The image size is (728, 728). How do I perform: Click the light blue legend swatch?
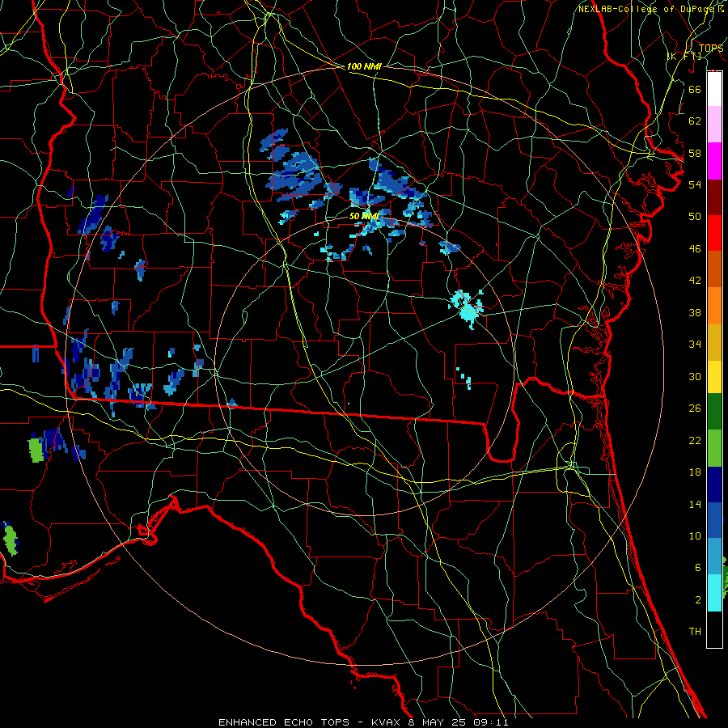[x=714, y=557]
